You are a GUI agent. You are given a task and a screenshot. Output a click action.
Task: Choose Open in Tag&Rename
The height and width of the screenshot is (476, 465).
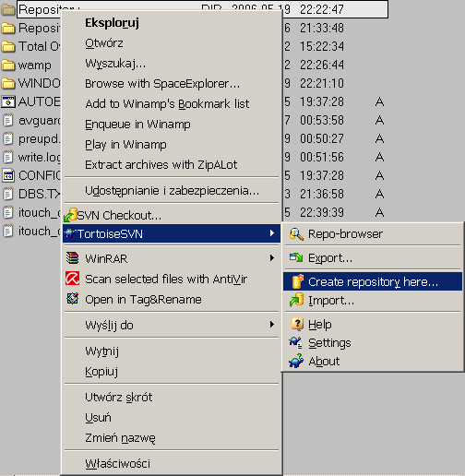click(172, 299)
